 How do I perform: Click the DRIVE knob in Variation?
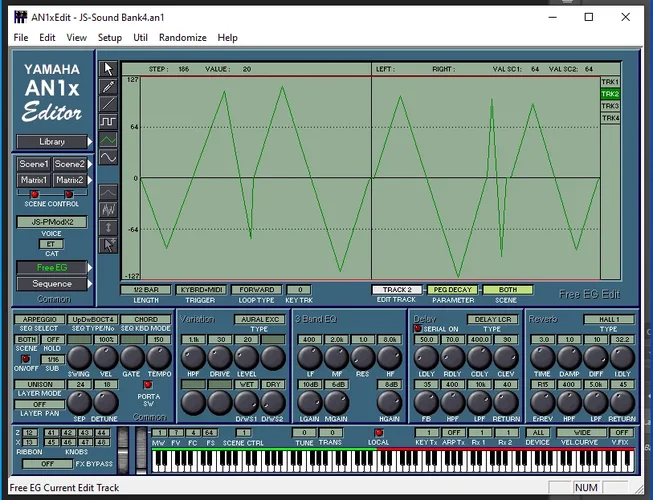click(x=220, y=358)
